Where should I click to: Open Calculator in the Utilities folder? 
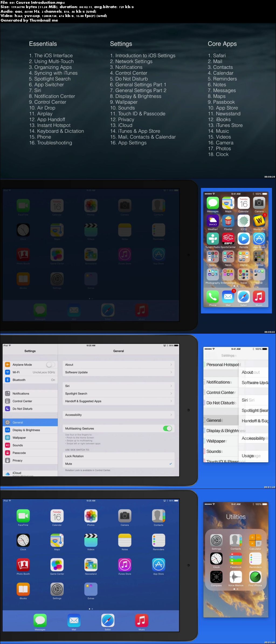tap(255, 540)
